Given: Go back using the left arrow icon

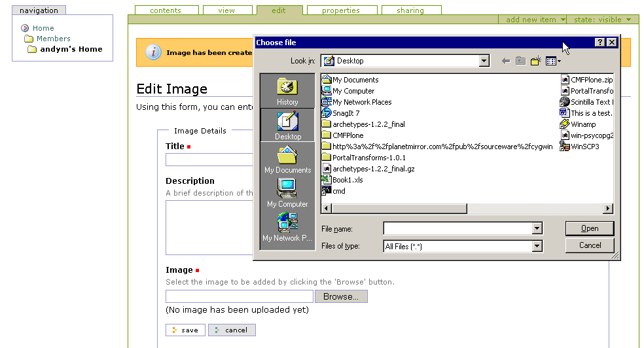Looking at the screenshot, I should click(x=506, y=61).
